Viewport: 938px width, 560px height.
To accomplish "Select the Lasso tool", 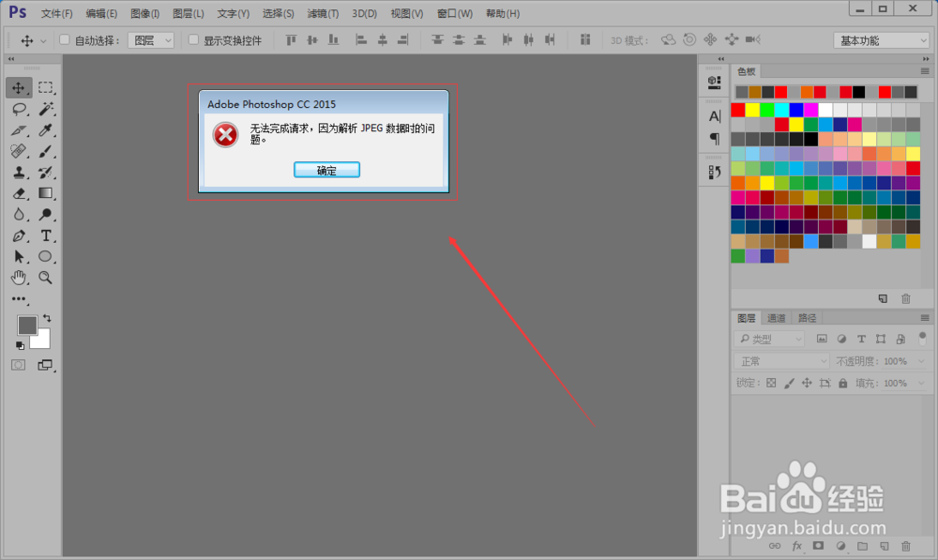I will click(19, 109).
